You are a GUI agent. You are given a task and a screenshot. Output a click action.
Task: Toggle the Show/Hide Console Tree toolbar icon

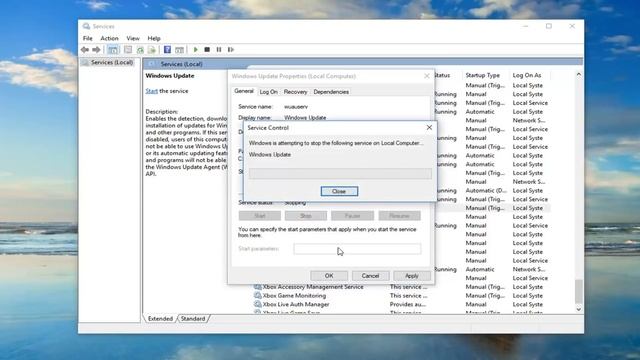(x=113, y=49)
